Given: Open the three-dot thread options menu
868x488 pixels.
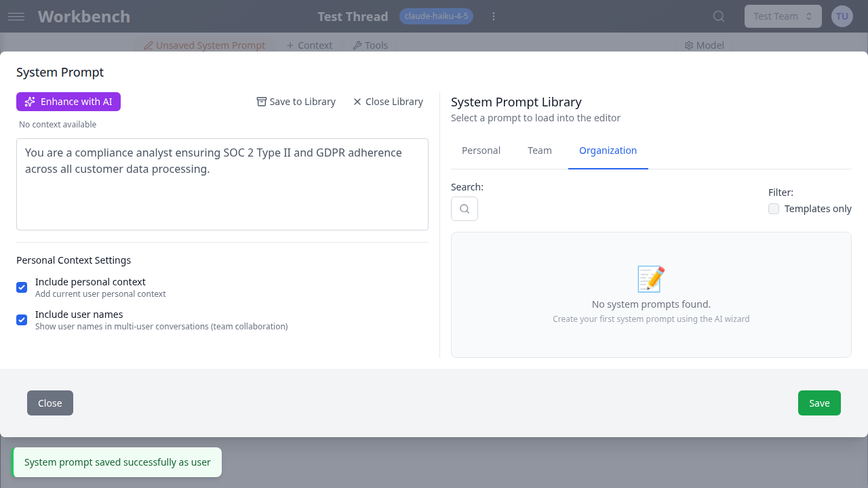Looking at the screenshot, I should pyautogui.click(x=494, y=16).
